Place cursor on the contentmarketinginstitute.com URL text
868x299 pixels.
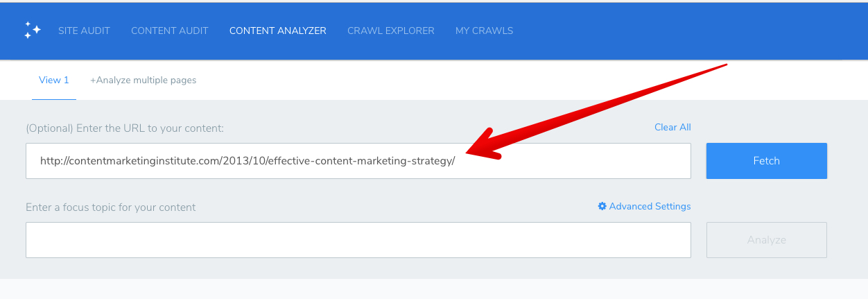(247, 161)
